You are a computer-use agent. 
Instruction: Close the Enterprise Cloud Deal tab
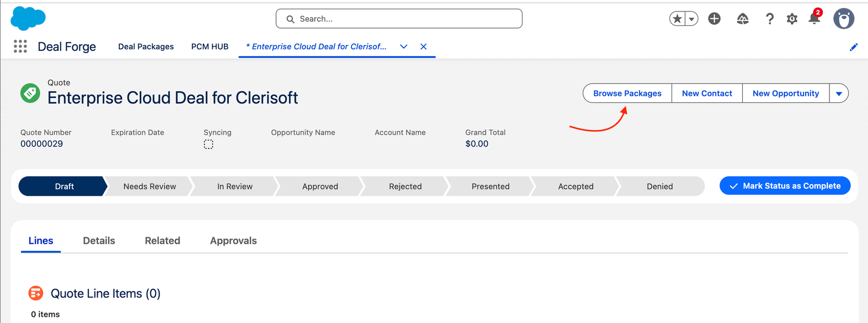click(424, 47)
